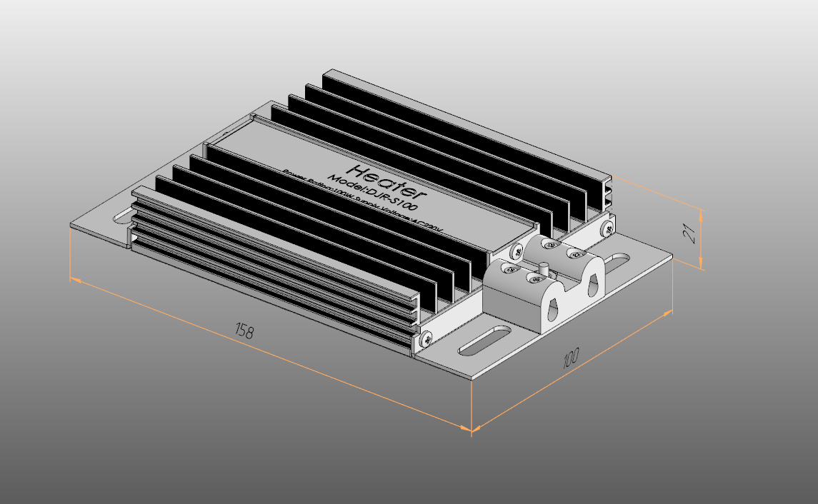Image resolution: width=818 pixels, height=504 pixels.
Task: Click the front-left terminal screw on connector
Action: [510, 269]
